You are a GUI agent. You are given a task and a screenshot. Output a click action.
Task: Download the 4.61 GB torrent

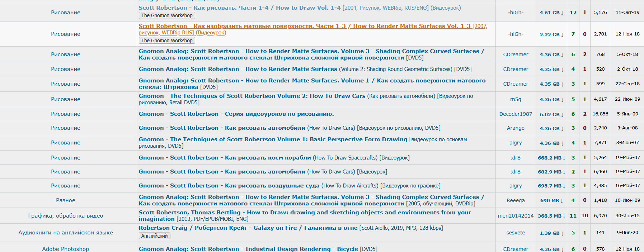pos(551,13)
